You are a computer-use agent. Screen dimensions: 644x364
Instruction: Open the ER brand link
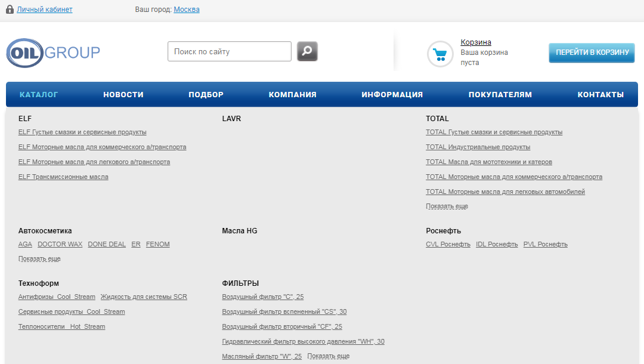click(136, 244)
